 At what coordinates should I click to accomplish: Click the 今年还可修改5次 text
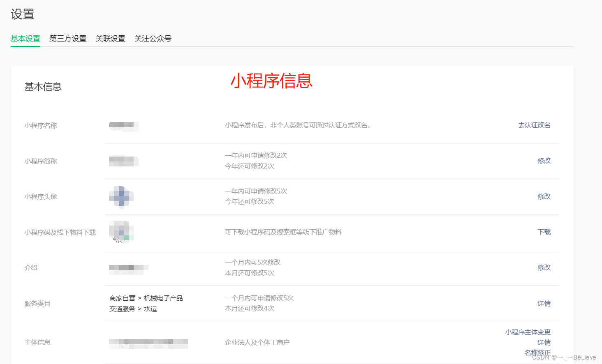(x=250, y=202)
